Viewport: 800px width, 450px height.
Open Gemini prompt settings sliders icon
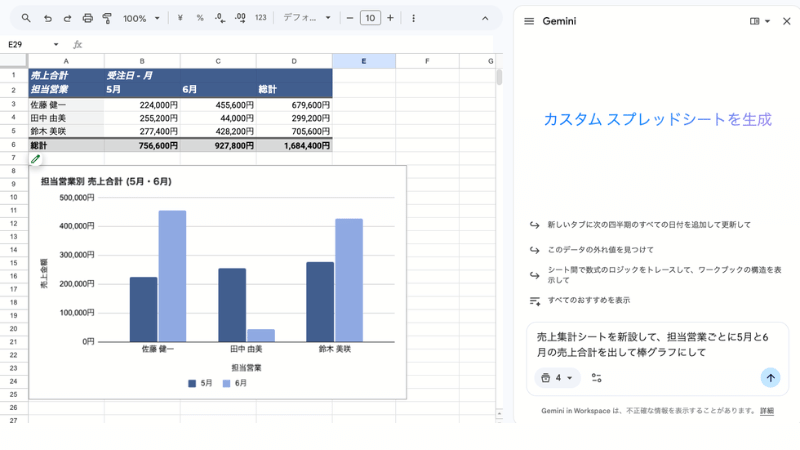pyautogui.click(x=596, y=378)
